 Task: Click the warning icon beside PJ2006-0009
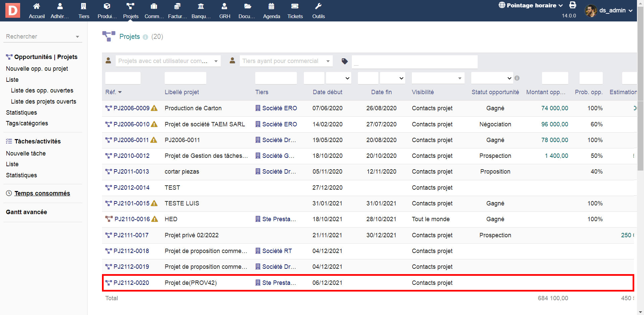pyautogui.click(x=154, y=108)
